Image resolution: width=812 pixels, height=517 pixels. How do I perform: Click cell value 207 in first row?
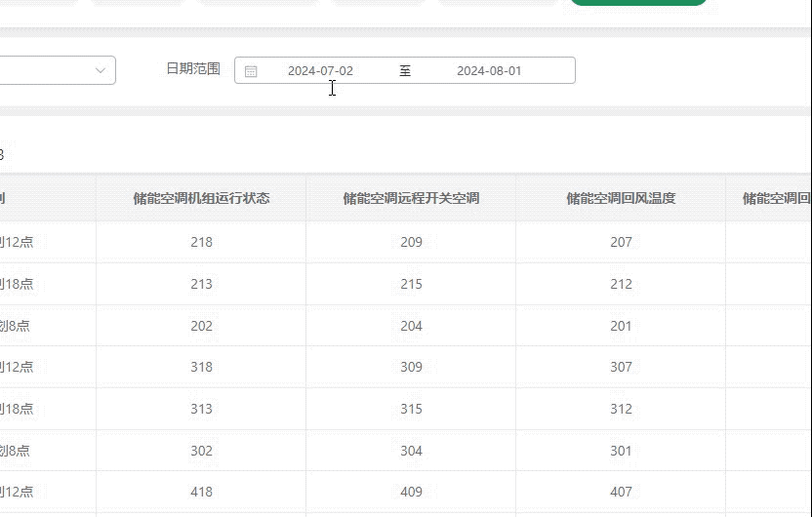(621, 242)
